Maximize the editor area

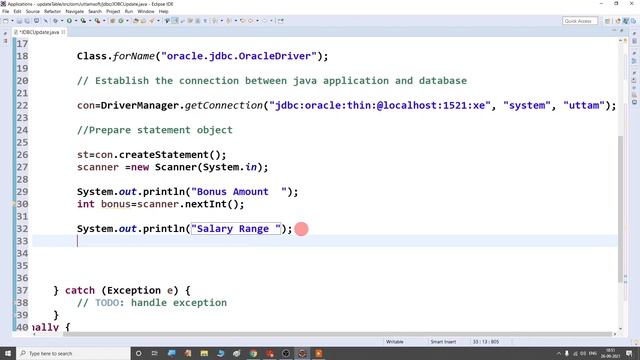[x=621, y=31]
